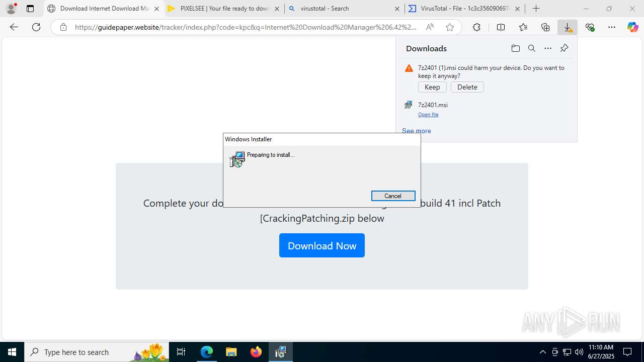Close the virustotal - Search tab
The width and height of the screenshot is (644, 362).
pos(397,9)
